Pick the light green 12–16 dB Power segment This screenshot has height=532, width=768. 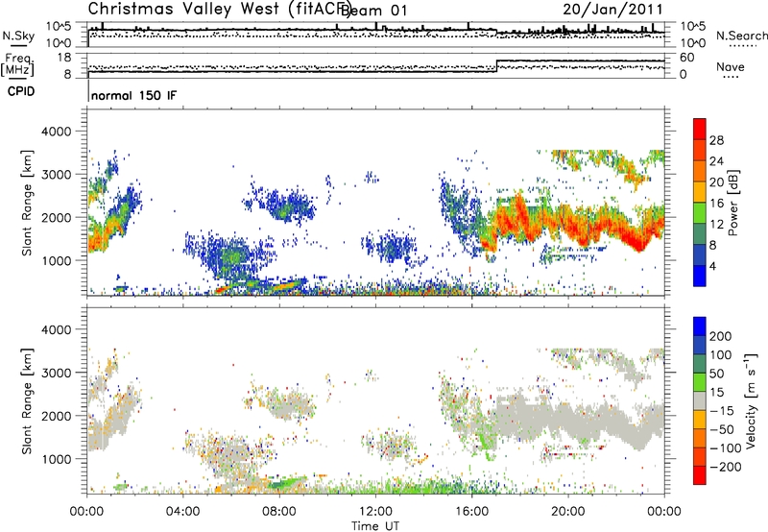(700, 213)
